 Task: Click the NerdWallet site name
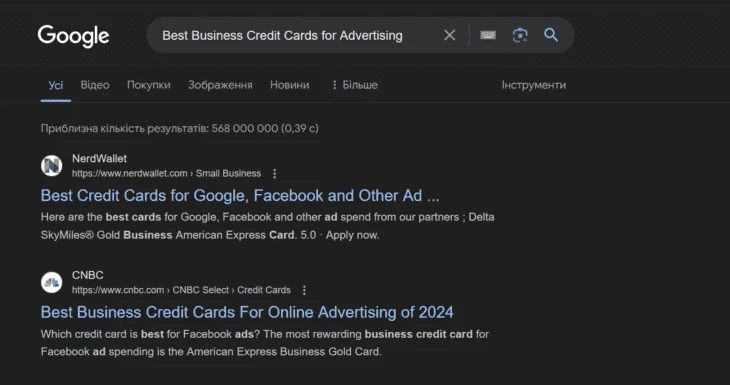click(99, 159)
